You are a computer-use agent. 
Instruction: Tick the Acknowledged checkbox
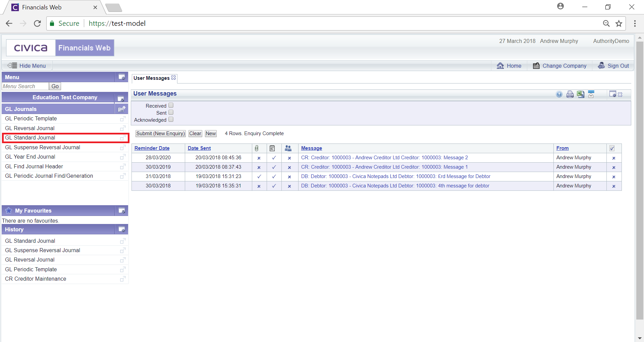click(x=171, y=119)
